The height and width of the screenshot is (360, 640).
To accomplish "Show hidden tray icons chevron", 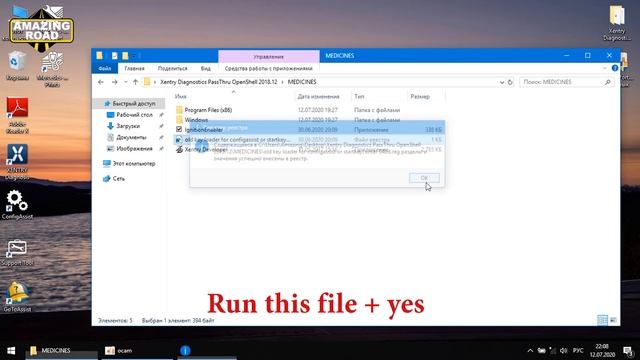I will (x=530, y=351).
